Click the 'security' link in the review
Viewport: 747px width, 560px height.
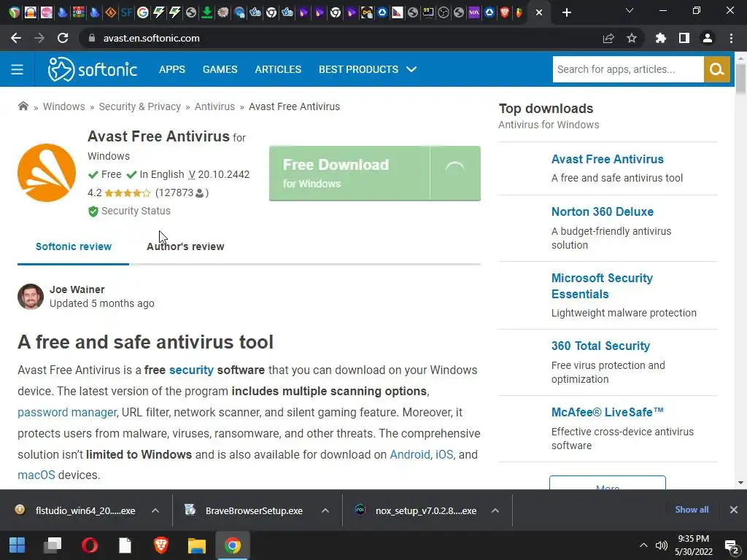192,370
